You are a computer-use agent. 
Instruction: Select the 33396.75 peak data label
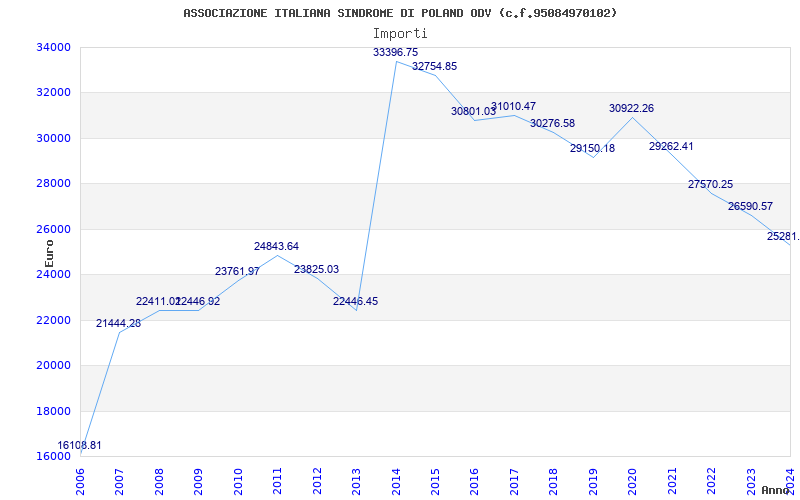pos(395,52)
